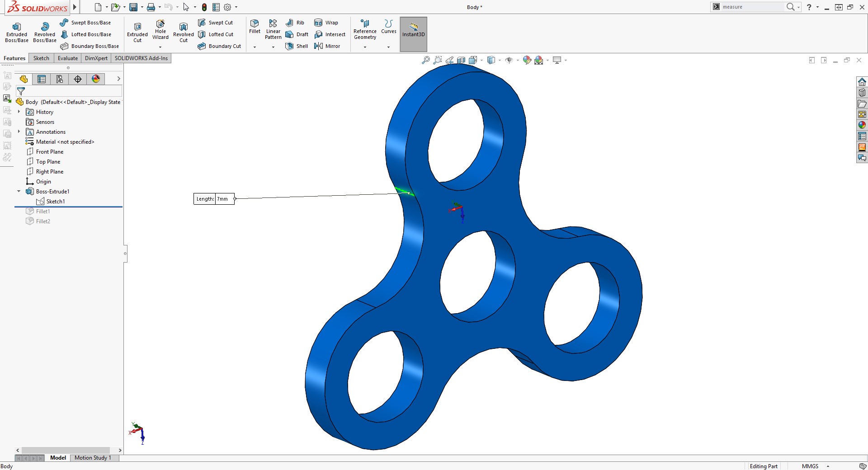The width and height of the screenshot is (868, 470).
Task: Select the Linear Pattern tool
Action: (273, 28)
